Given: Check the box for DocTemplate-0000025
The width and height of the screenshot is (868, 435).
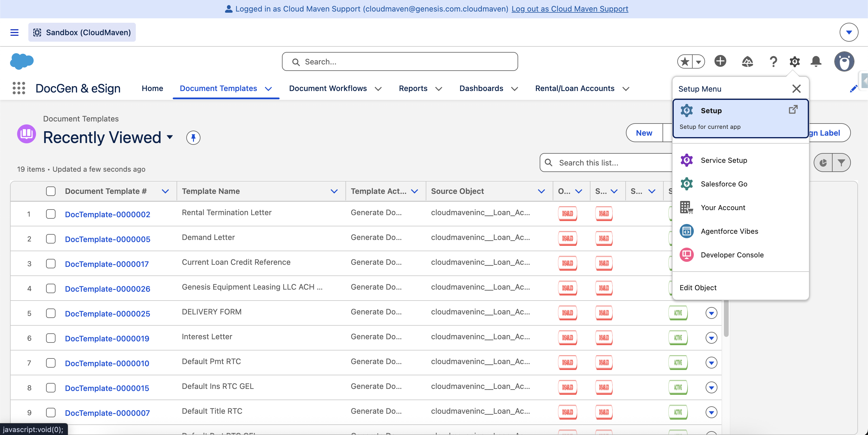Looking at the screenshot, I should pyautogui.click(x=50, y=313).
